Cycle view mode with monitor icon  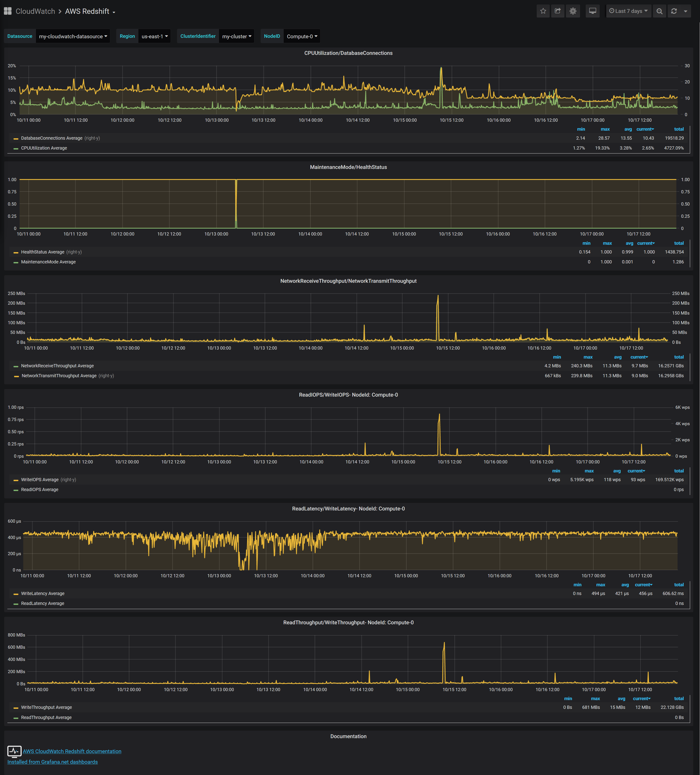point(592,11)
